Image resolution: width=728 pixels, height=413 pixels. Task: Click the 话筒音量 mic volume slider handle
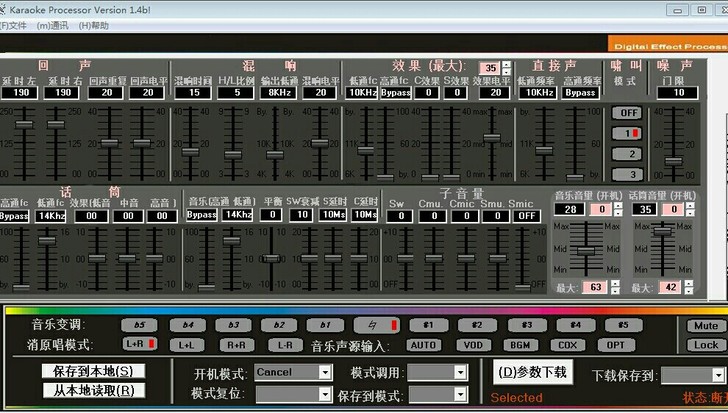pos(663,231)
